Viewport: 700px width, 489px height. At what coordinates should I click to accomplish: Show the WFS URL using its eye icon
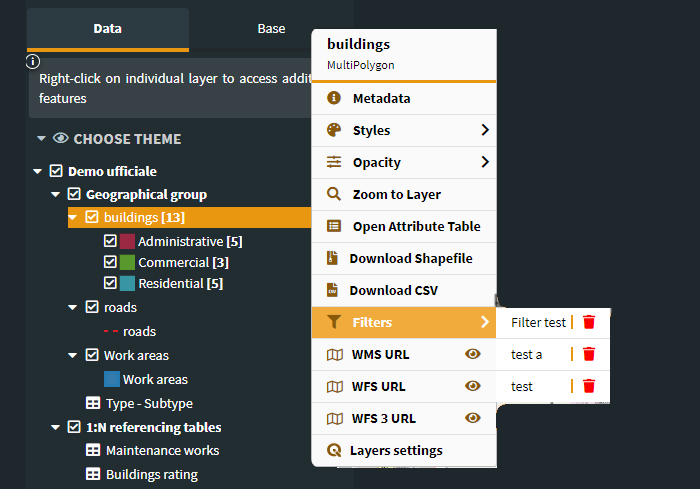pyautogui.click(x=472, y=386)
